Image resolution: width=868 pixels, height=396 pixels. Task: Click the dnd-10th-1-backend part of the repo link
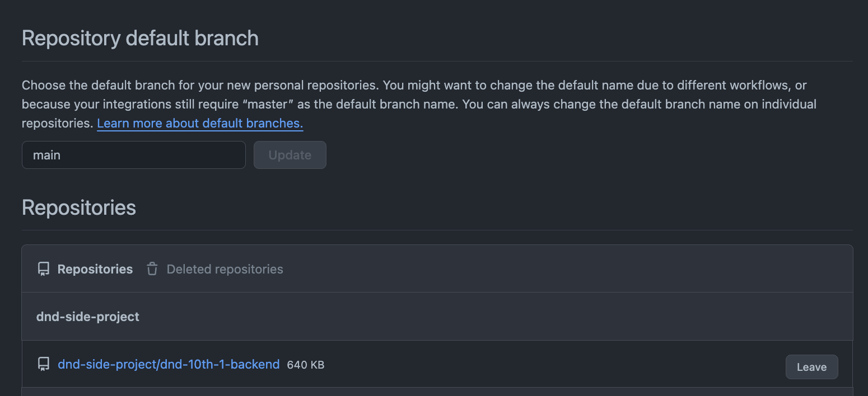(220, 364)
